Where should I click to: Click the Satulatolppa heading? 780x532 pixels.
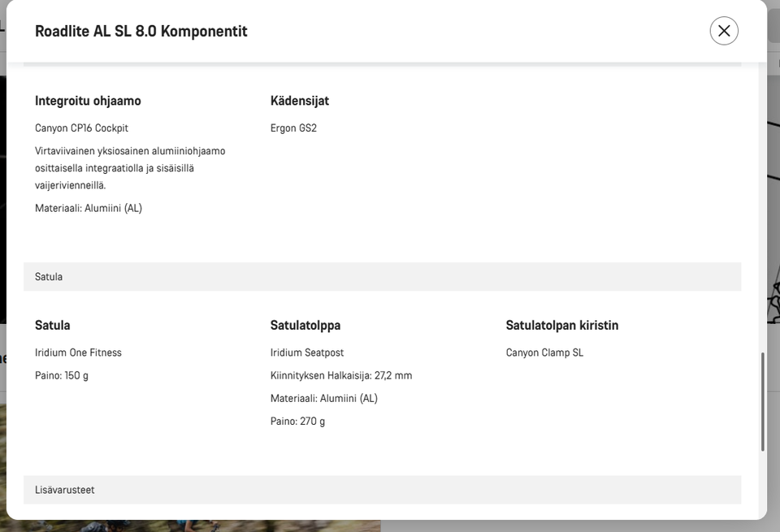point(305,325)
